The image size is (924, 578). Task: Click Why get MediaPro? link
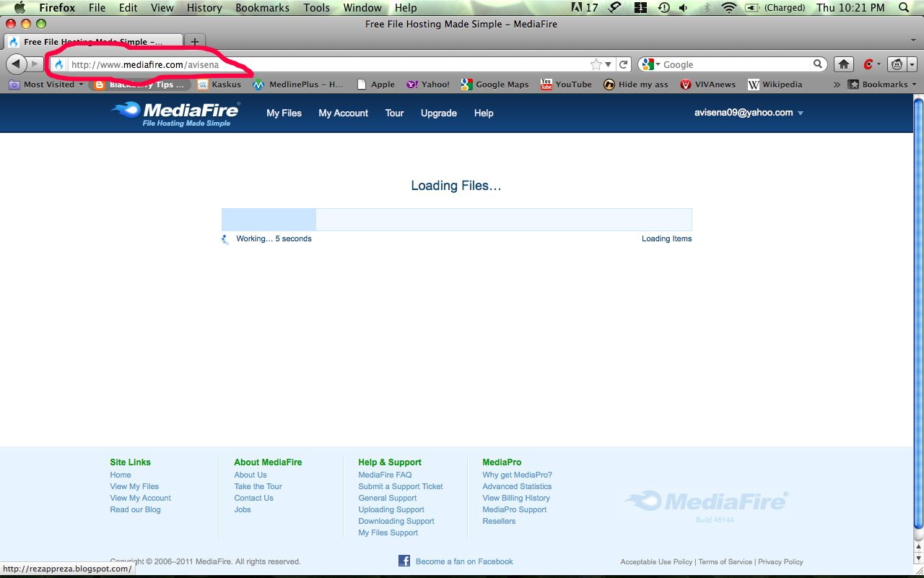(x=517, y=475)
